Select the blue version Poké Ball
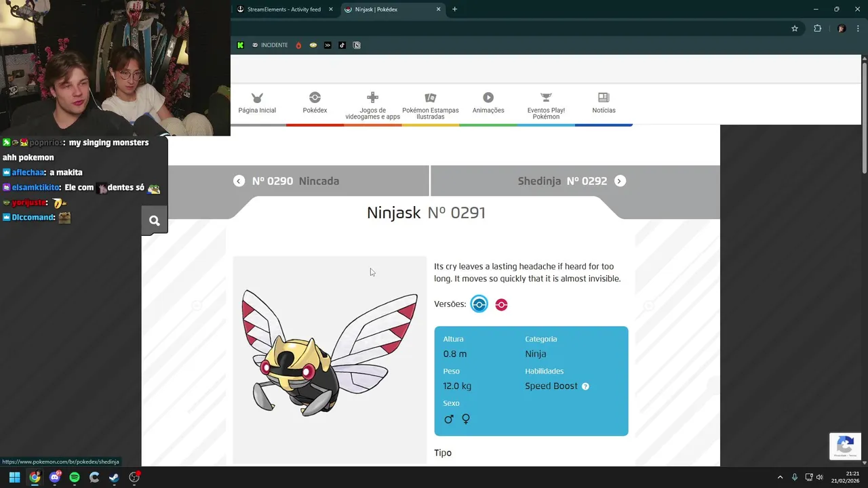 [x=479, y=304]
